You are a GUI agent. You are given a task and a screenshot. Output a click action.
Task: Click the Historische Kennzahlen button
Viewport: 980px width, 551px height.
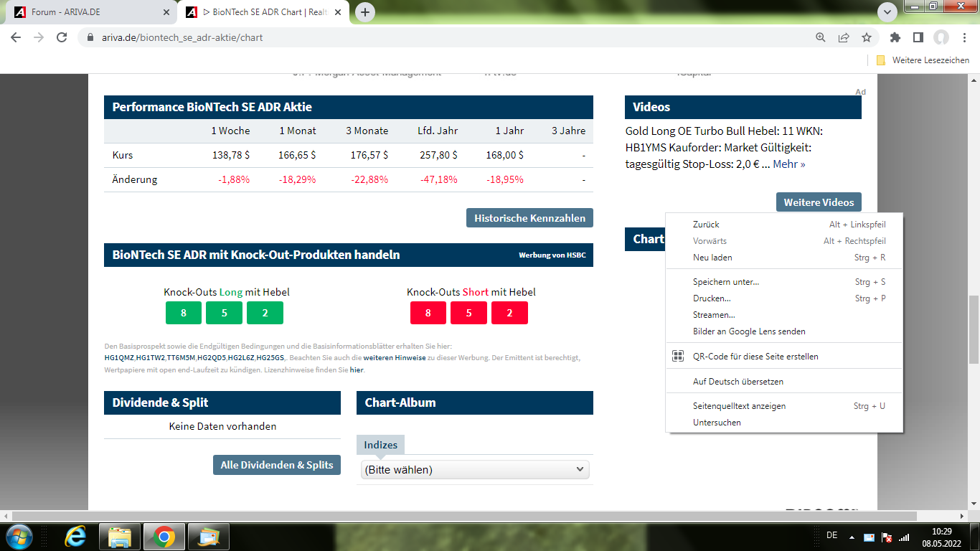[x=529, y=218]
